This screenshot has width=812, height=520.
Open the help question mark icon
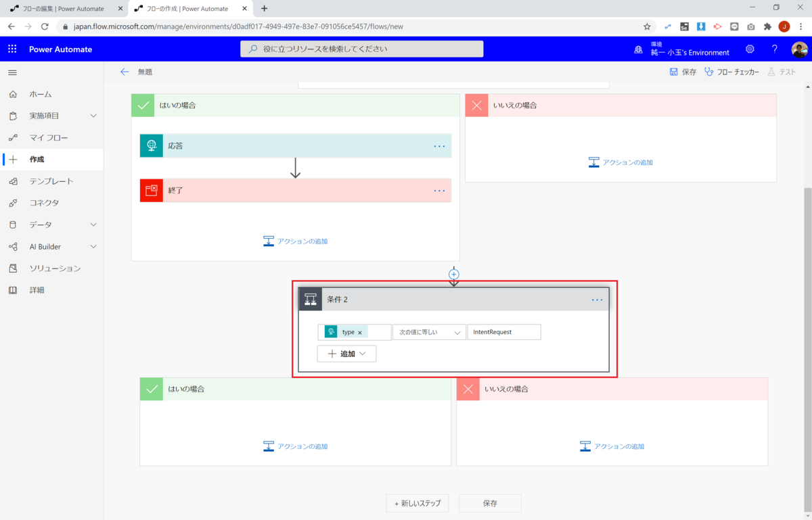tap(775, 49)
